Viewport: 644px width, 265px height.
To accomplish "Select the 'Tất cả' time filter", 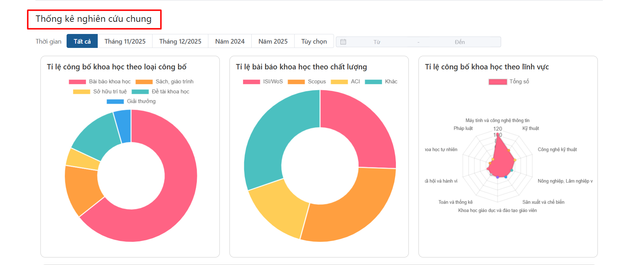I will click(82, 41).
